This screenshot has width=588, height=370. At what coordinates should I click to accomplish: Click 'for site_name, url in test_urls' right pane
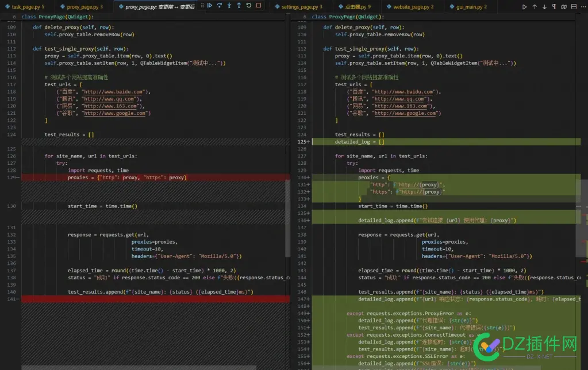point(381,156)
